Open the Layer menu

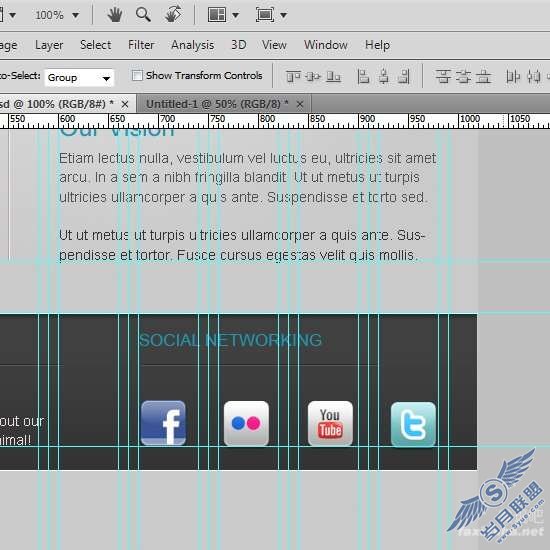49,45
